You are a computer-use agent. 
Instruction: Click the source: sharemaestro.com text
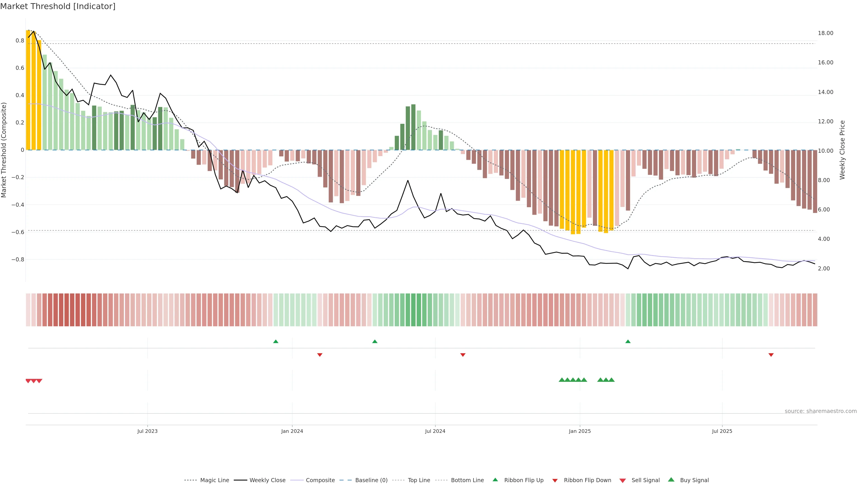821,411
